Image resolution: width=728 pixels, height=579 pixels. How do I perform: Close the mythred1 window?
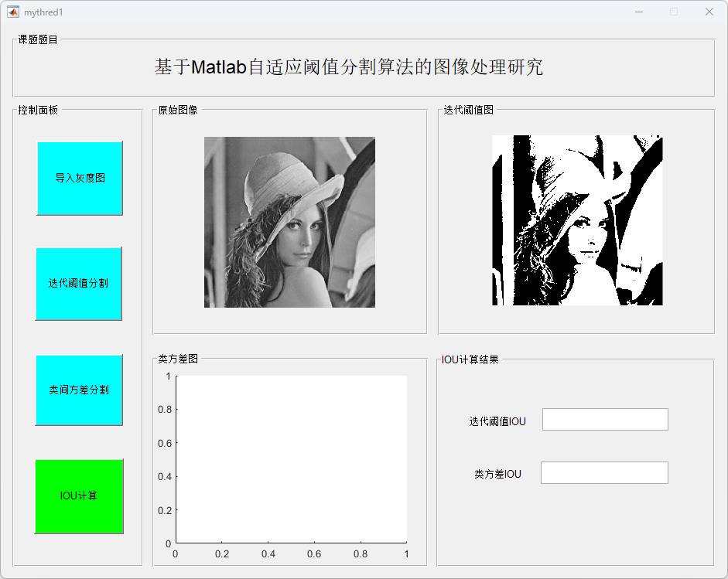click(x=709, y=12)
